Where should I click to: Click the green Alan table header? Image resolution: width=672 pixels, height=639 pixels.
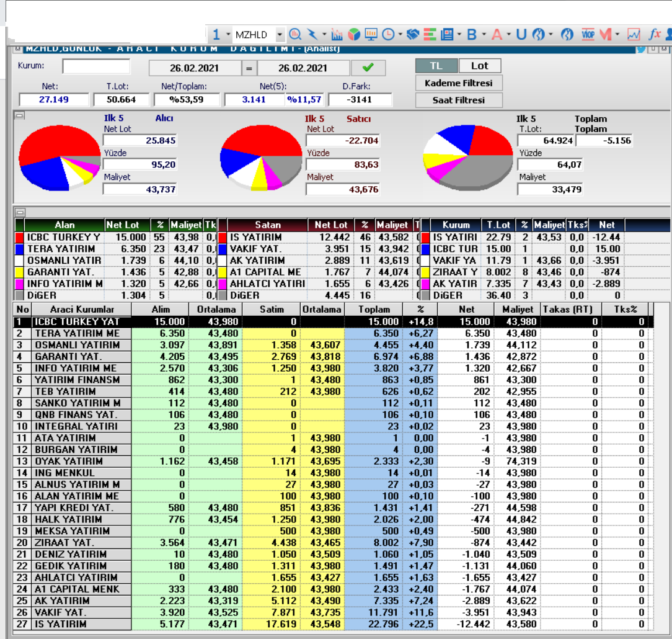pos(64,225)
